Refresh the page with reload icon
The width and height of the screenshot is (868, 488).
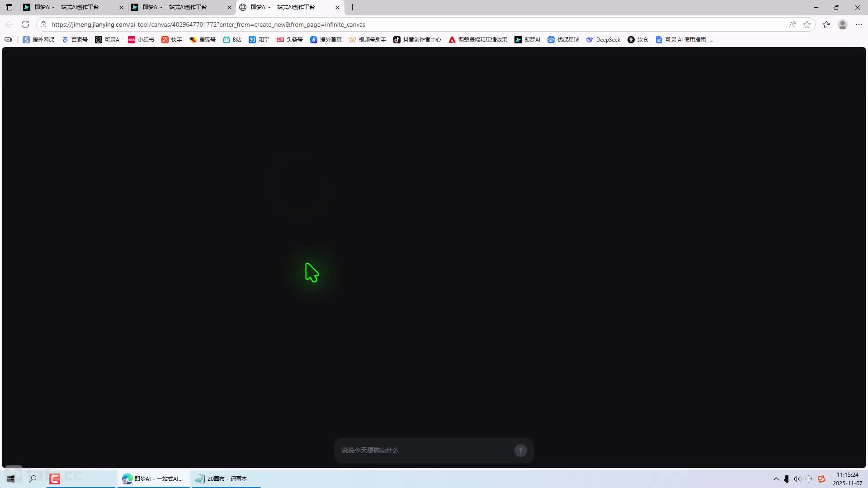[x=25, y=24]
